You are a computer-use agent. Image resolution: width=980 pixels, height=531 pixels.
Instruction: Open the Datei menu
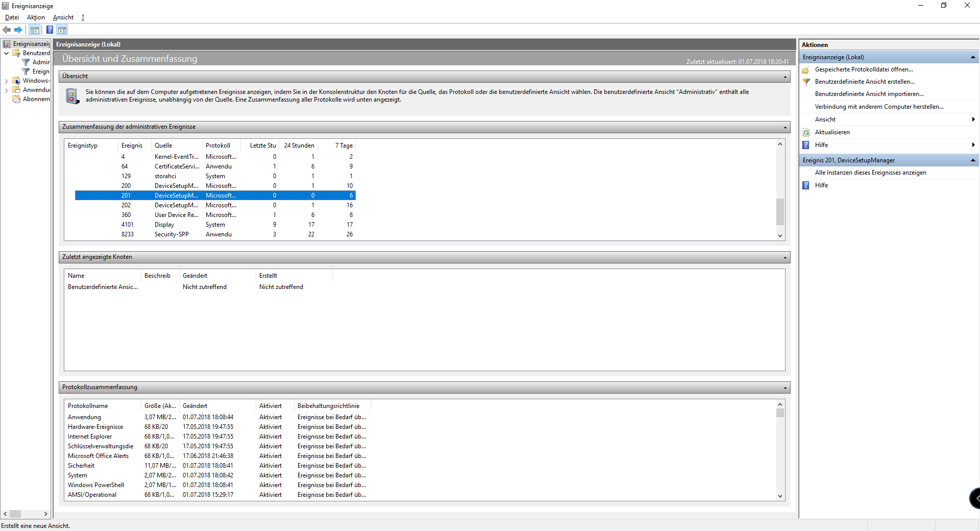[12, 17]
